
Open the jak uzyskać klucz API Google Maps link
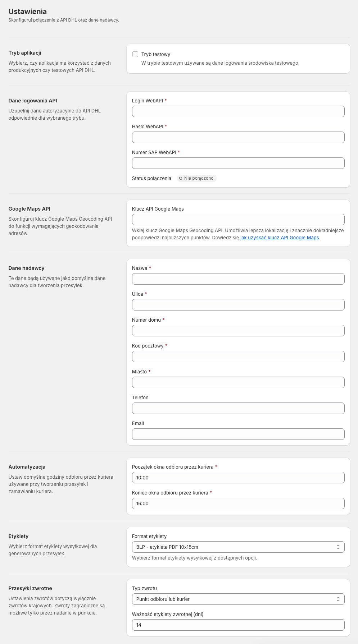(280, 238)
